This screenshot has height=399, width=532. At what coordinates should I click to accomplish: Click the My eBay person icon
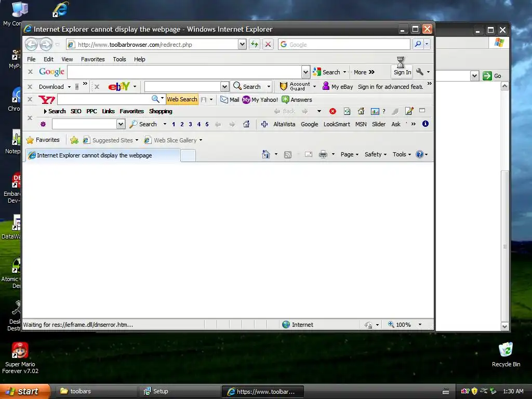(326, 86)
